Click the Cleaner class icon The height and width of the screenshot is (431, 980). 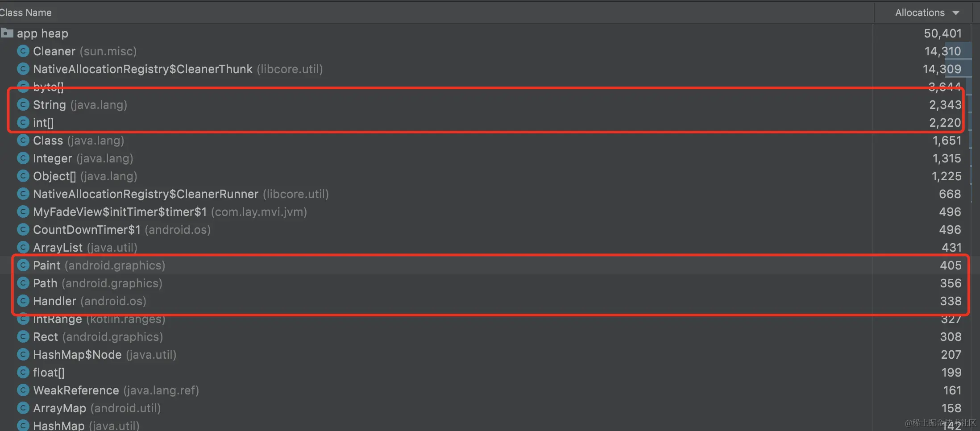pos(23,51)
